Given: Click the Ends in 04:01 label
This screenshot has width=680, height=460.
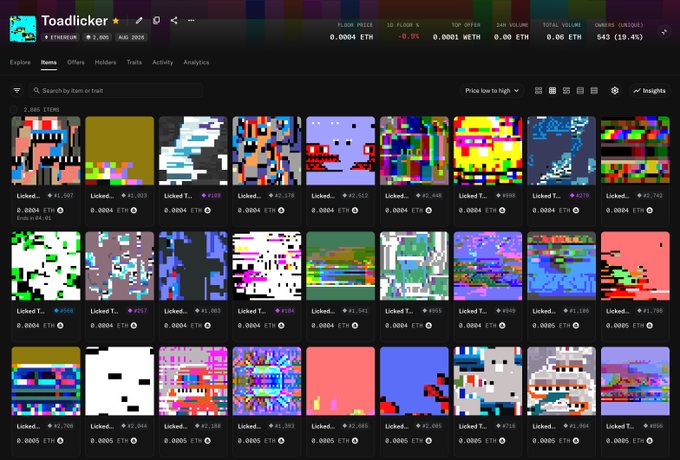Looking at the screenshot, I should [34, 218].
